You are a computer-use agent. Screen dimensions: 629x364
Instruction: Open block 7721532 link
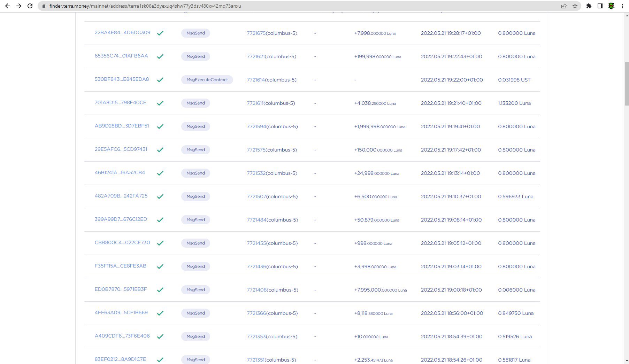coord(256,173)
